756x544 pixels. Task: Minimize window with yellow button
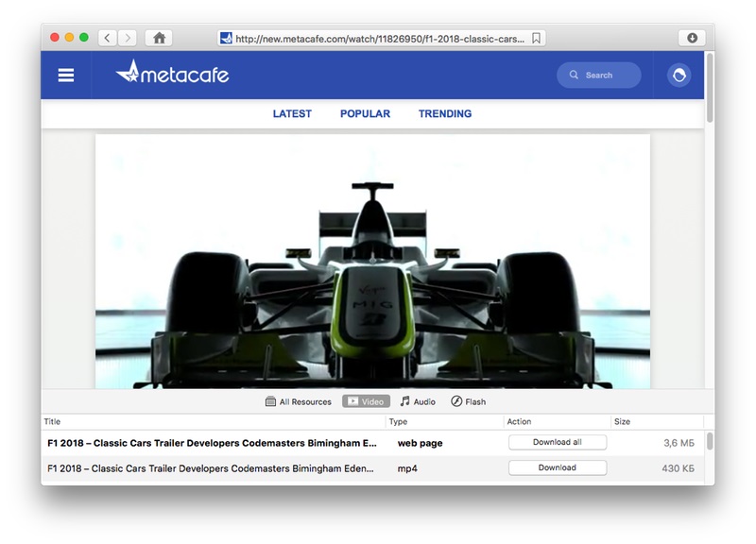(69, 38)
